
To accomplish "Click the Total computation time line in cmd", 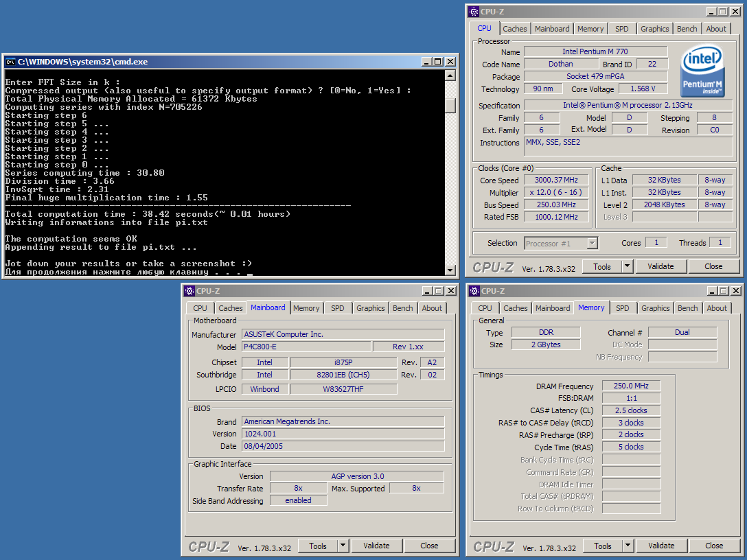I will click(148, 214).
